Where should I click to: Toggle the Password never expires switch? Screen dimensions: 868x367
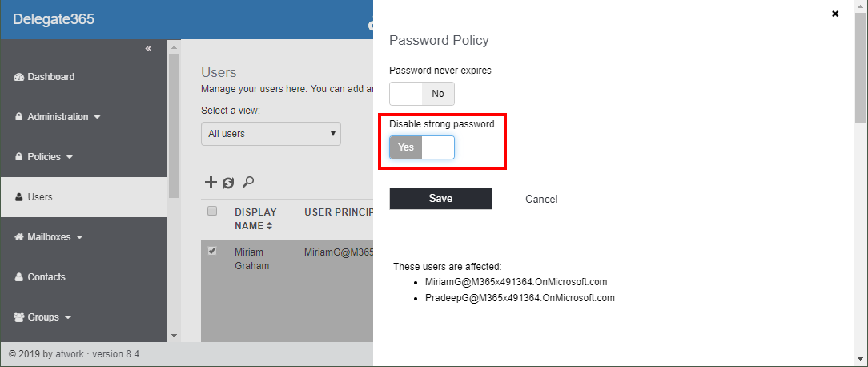pyautogui.click(x=422, y=94)
